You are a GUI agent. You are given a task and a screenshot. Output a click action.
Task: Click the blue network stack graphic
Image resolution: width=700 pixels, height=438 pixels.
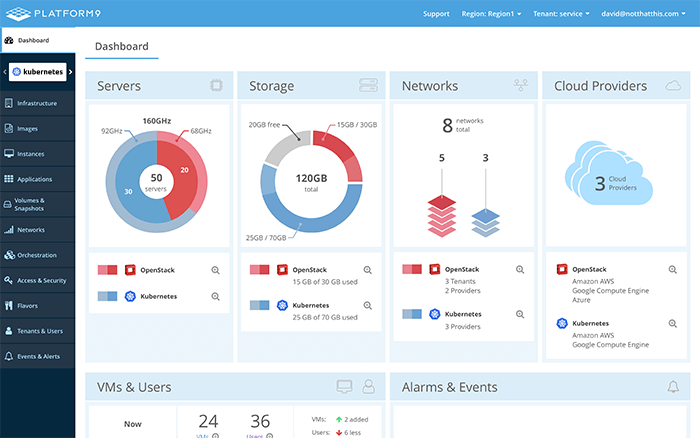pyautogui.click(x=485, y=222)
